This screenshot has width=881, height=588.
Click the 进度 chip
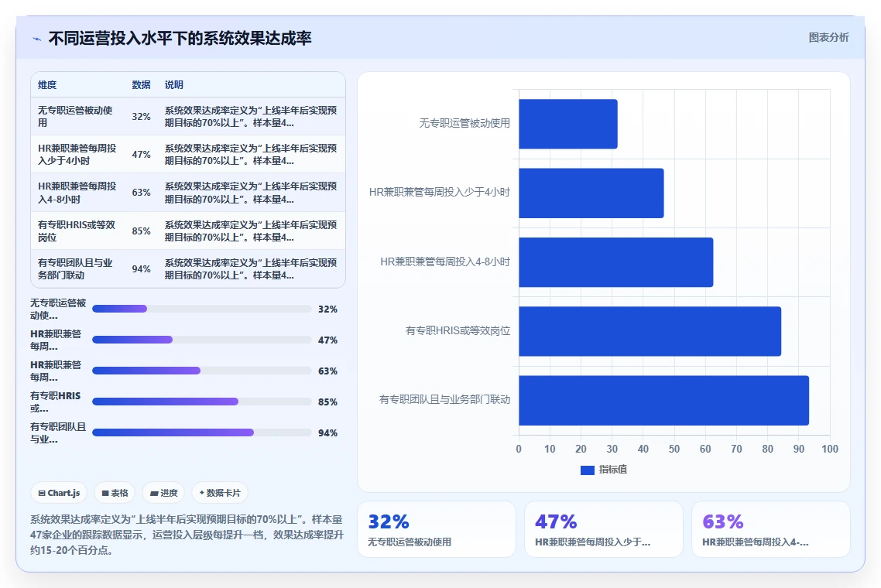[x=163, y=493]
